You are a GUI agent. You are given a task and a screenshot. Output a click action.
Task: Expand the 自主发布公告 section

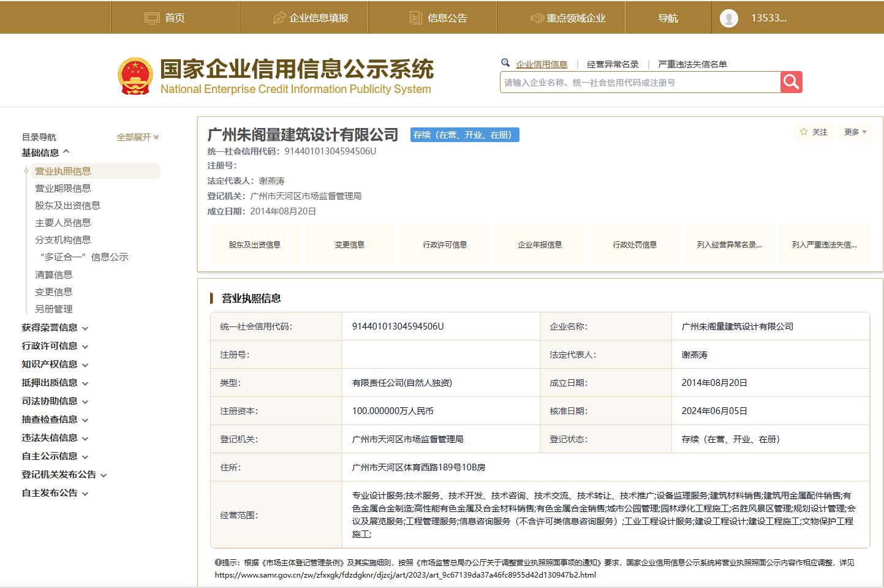pyautogui.click(x=55, y=493)
